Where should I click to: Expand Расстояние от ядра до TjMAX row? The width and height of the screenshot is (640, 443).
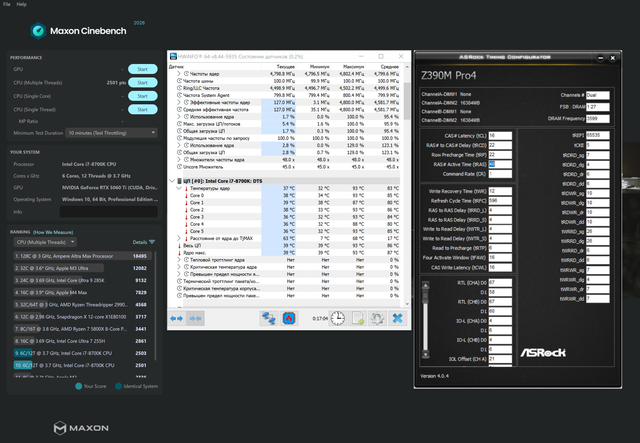(x=179, y=238)
